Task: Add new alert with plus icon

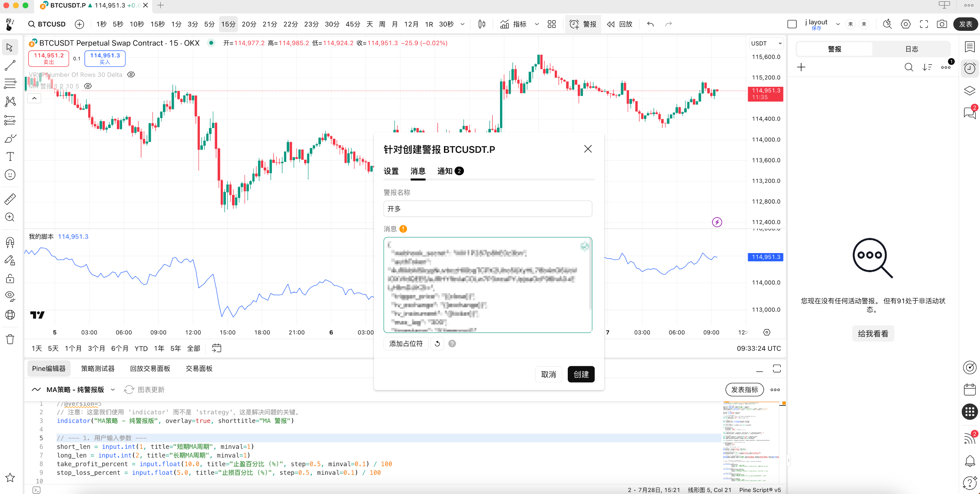Action: pyautogui.click(x=801, y=67)
